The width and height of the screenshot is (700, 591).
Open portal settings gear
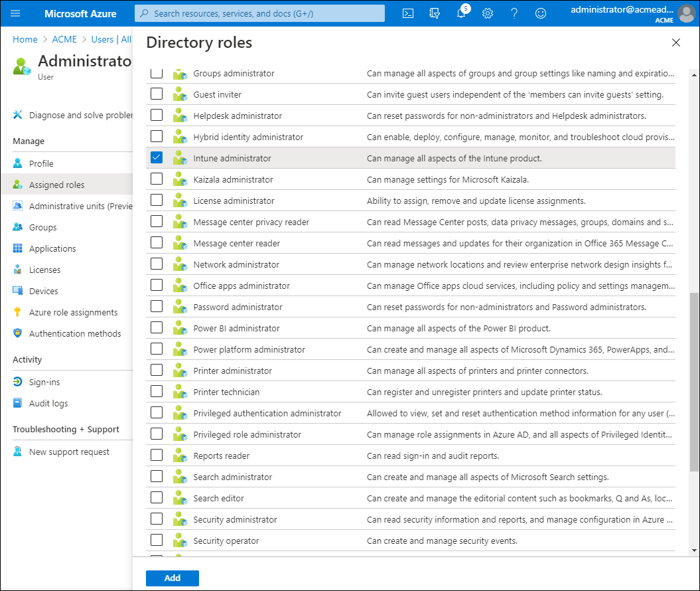(488, 13)
